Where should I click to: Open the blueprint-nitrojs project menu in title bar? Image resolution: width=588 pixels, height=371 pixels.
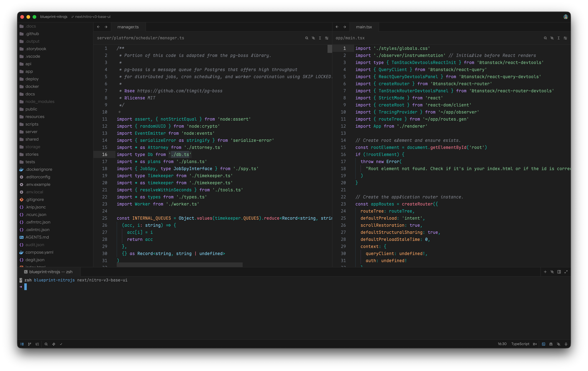[54, 17]
